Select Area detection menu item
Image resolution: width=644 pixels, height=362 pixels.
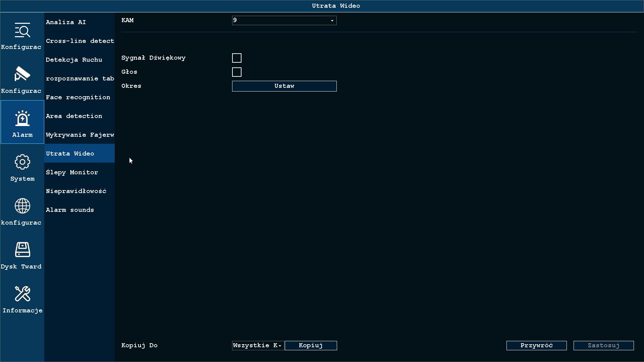tap(79, 116)
